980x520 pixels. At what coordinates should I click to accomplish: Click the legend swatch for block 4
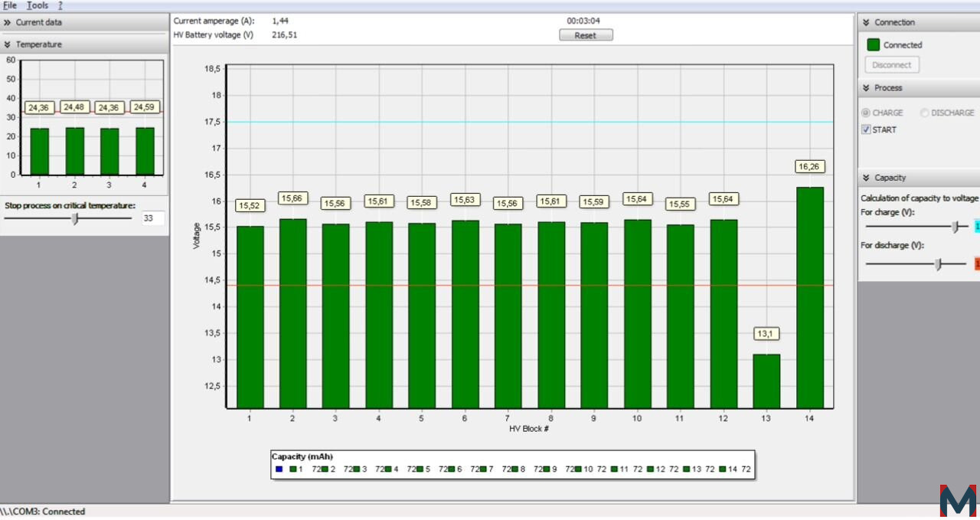(388, 469)
